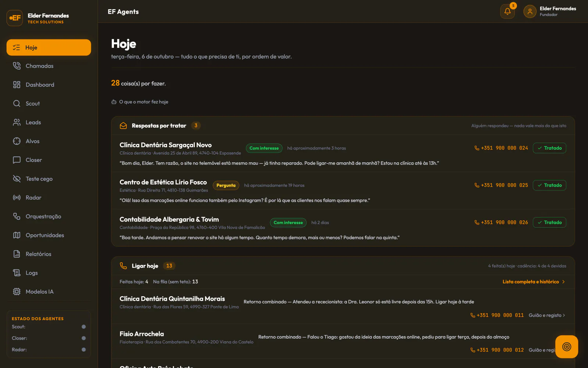
Task: Click the Com interesse tag on Sargaçal Novo
Action: point(264,148)
